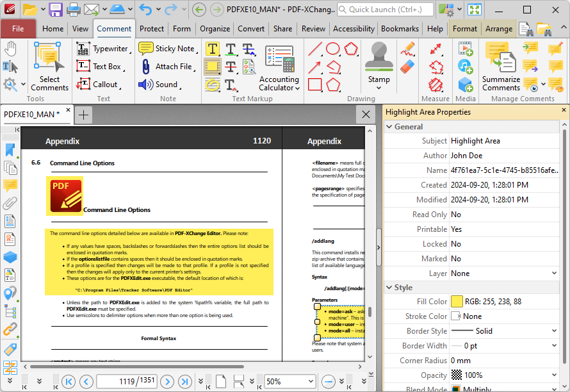Open the Typewriter tool
570x392 pixels.
[103, 49]
